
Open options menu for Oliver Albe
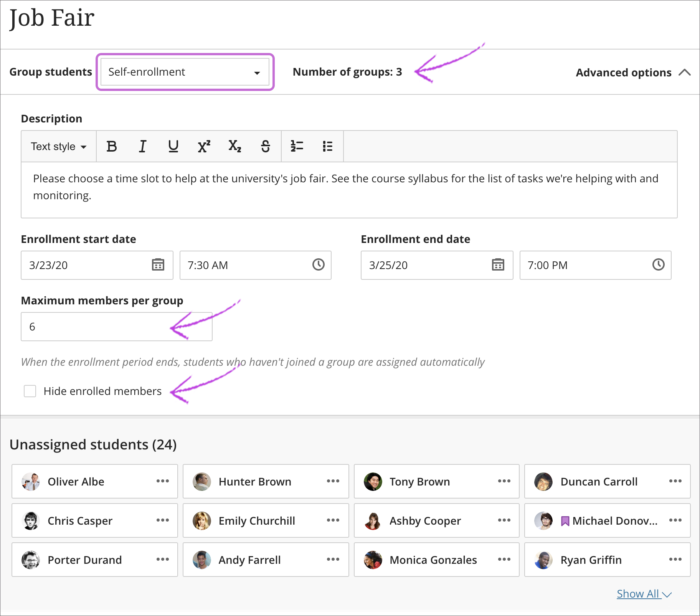(162, 481)
